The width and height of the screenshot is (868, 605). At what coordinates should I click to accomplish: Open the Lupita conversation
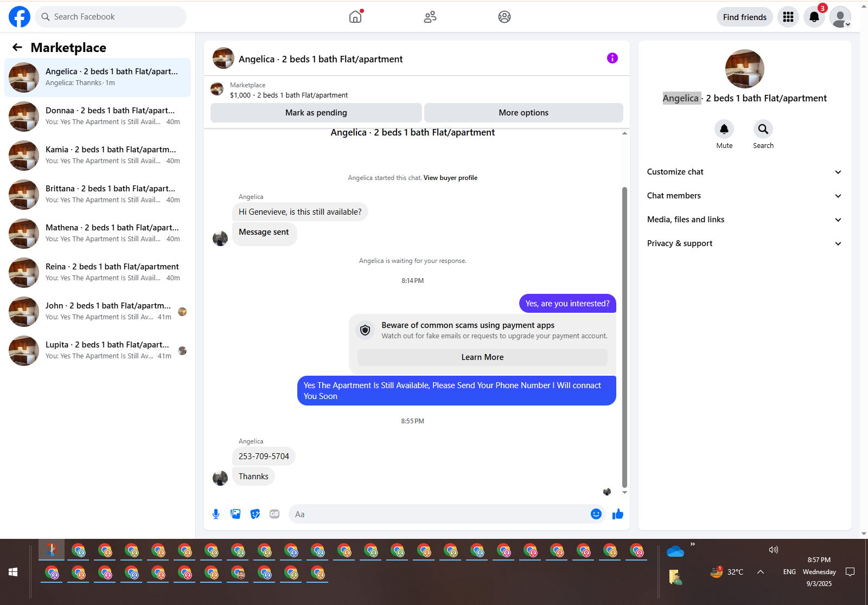point(98,351)
